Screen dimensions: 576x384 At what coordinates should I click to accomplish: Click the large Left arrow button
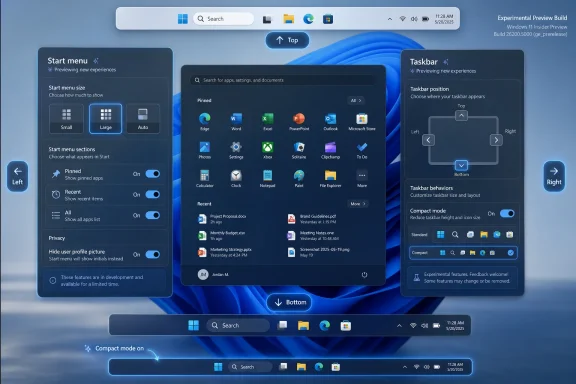pyautogui.click(x=17, y=176)
